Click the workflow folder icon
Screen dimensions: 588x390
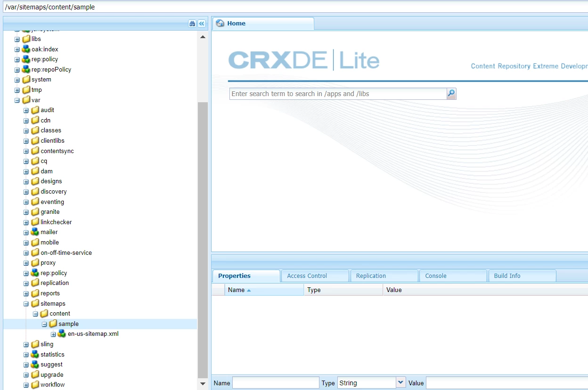[35, 384]
